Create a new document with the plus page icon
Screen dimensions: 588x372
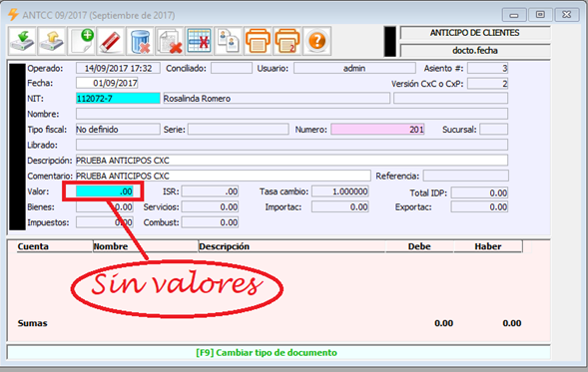pos(81,41)
